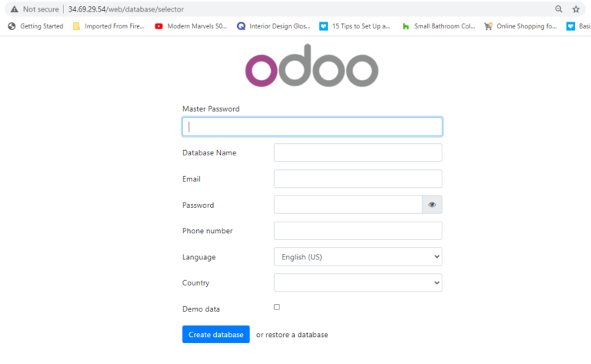Click the Not secure warning icon
The height and width of the screenshot is (364, 591).
[15, 9]
